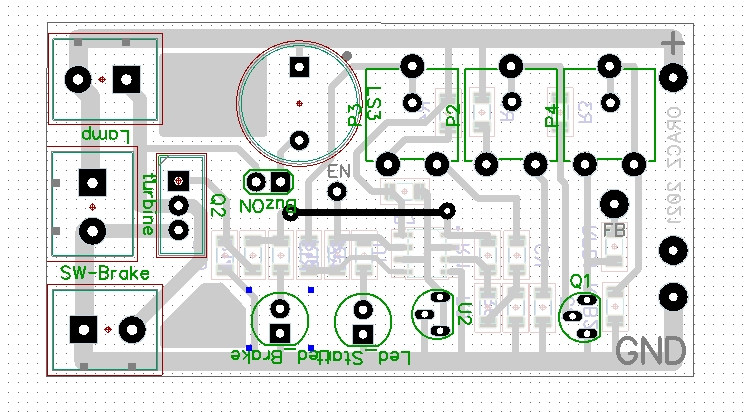
Task: Click the bottom pad of the turbine header
Action: pos(179,230)
